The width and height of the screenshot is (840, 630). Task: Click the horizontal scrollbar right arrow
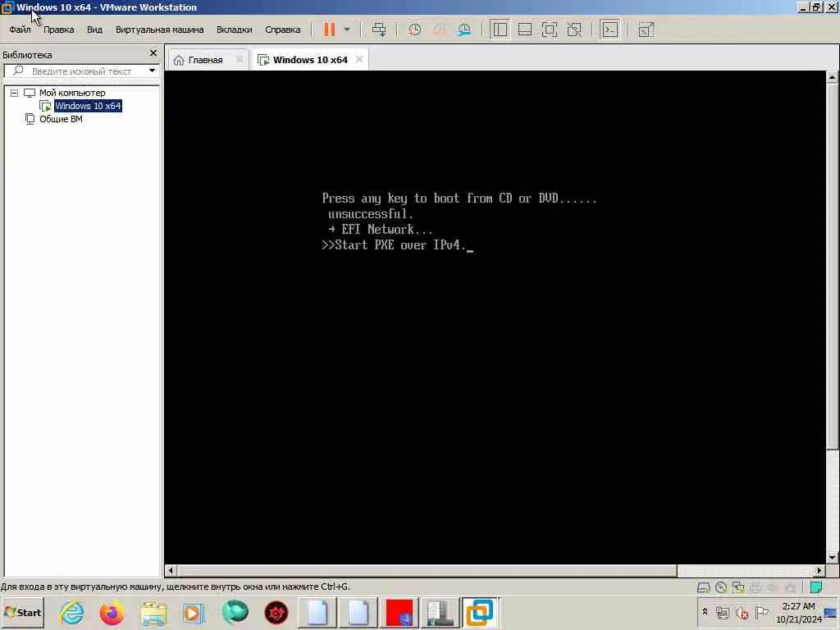(819, 571)
